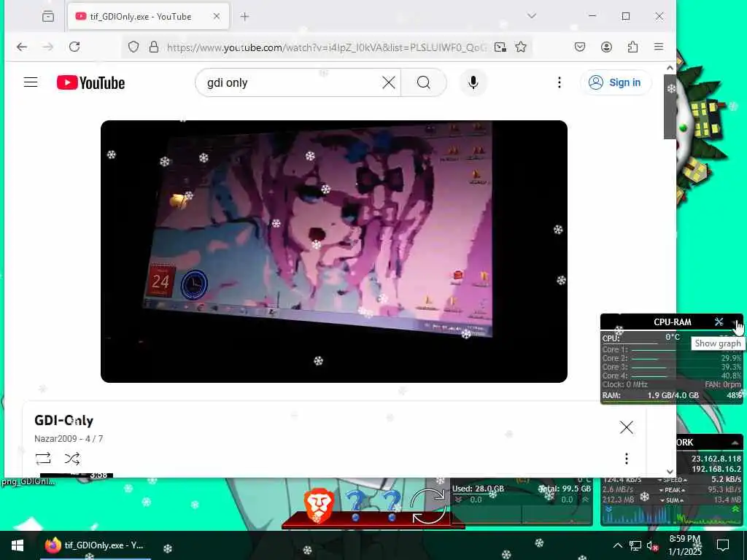Show hidden system tray icons
Viewport: 747px width, 560px height.
tap(617, 545)
